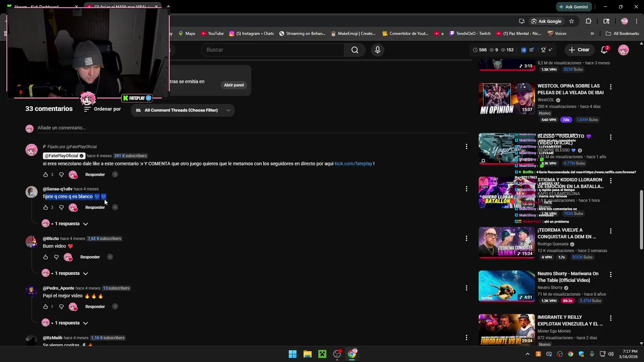
Task: Open the Windows Start menu
Action: click(292, 354)
